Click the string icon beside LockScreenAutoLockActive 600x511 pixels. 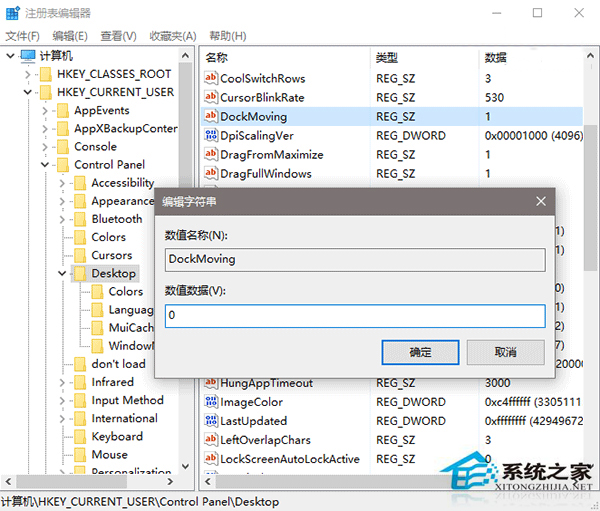click(211, 459)
